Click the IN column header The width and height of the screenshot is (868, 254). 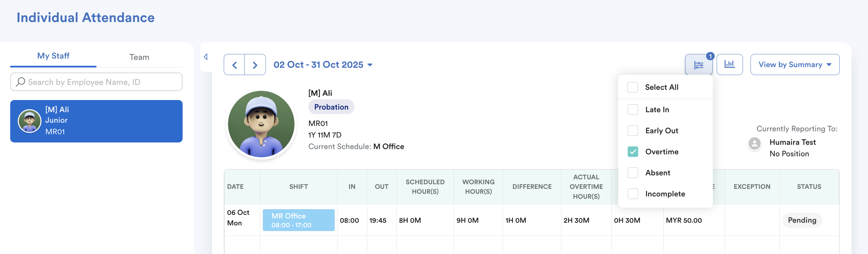[x=352, y=187]
